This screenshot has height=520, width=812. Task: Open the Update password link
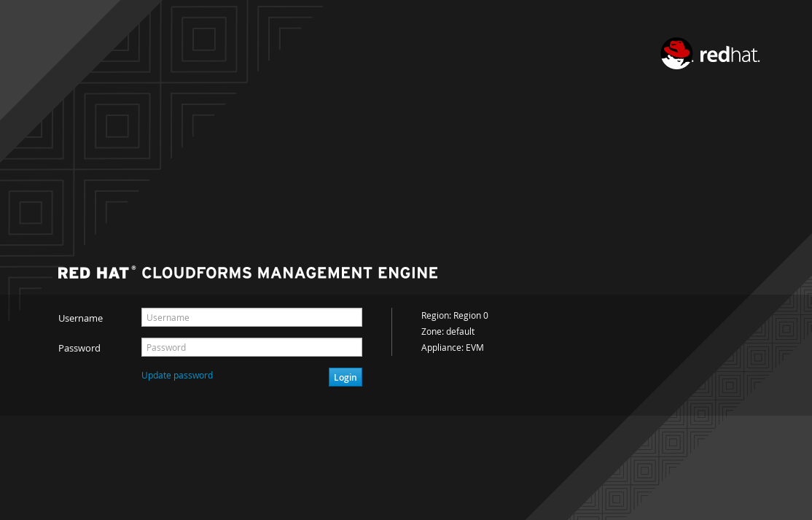pyautogui.click(x=177, y=376)
